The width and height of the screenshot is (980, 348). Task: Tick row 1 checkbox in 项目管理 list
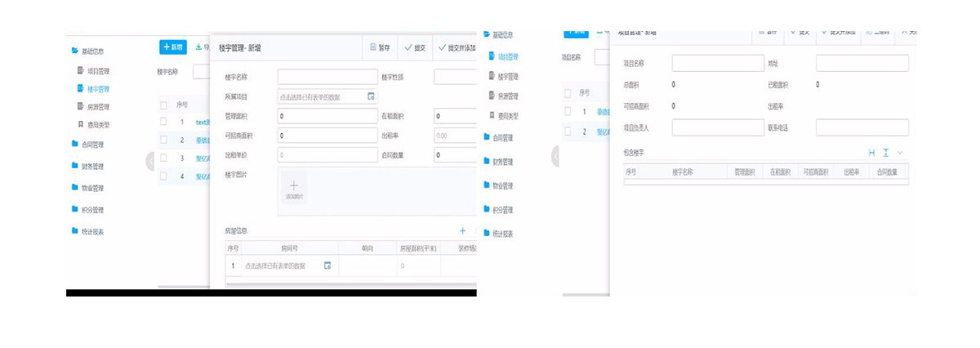[568, 111]
